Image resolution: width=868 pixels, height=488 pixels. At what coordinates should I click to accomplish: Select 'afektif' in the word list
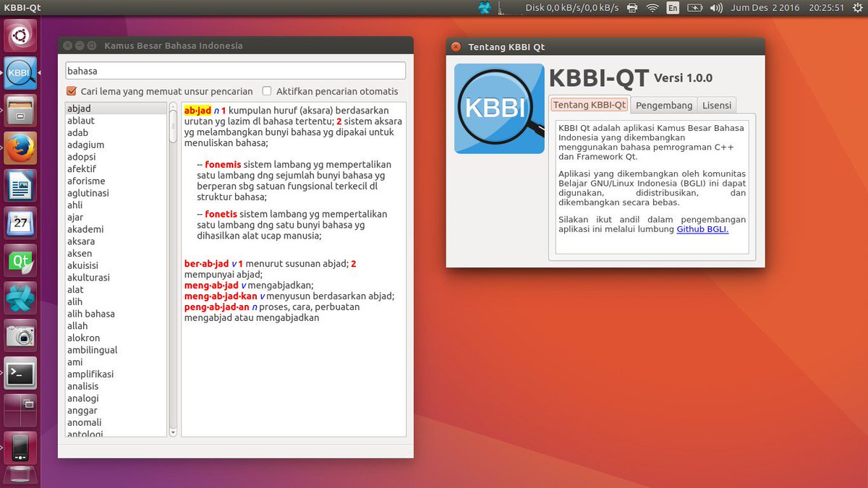[x=116, y=168]
